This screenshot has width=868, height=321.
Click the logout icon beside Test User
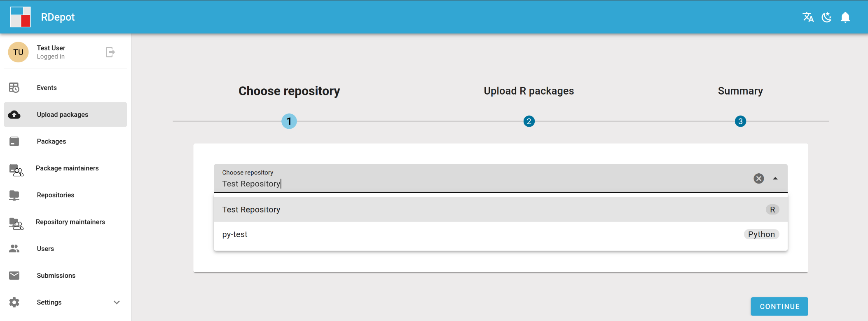click(x=110, y=52)
